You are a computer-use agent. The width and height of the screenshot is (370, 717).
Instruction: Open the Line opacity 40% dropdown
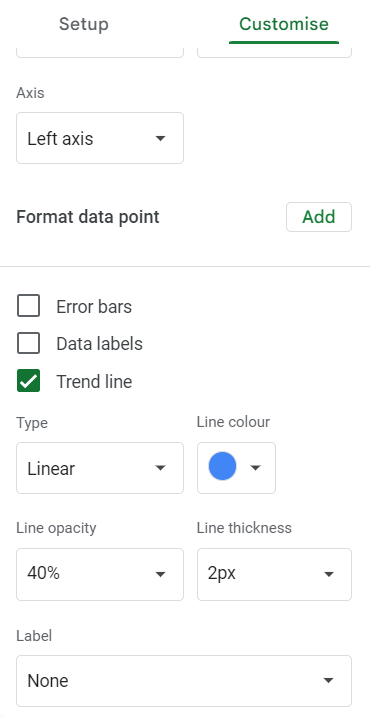pos(100,574)
